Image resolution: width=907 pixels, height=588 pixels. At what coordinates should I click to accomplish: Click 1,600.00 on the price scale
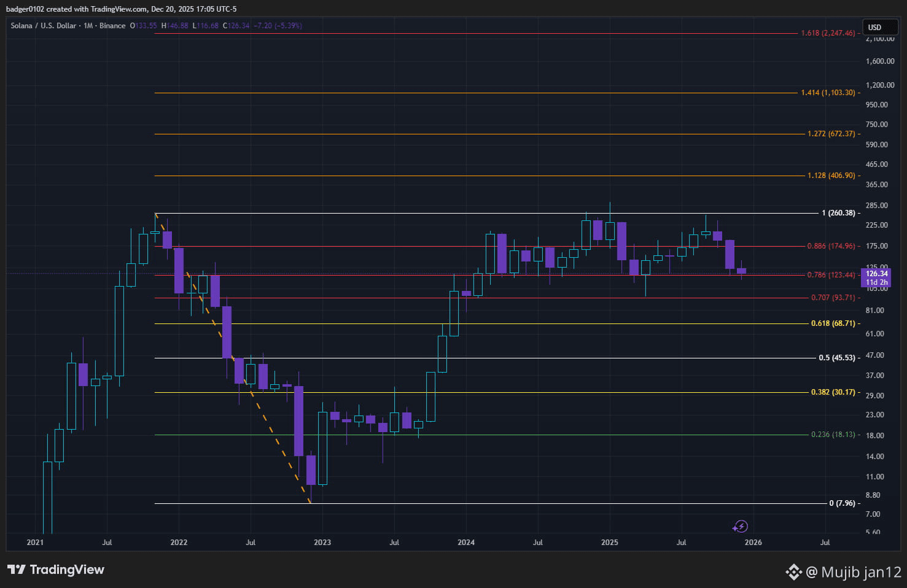click(880, 61)
